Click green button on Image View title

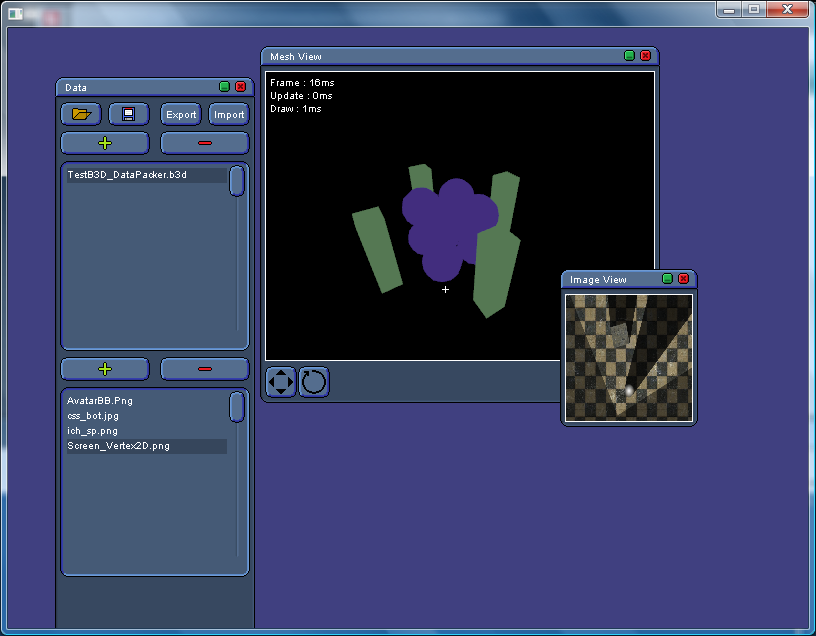point(667,278)
